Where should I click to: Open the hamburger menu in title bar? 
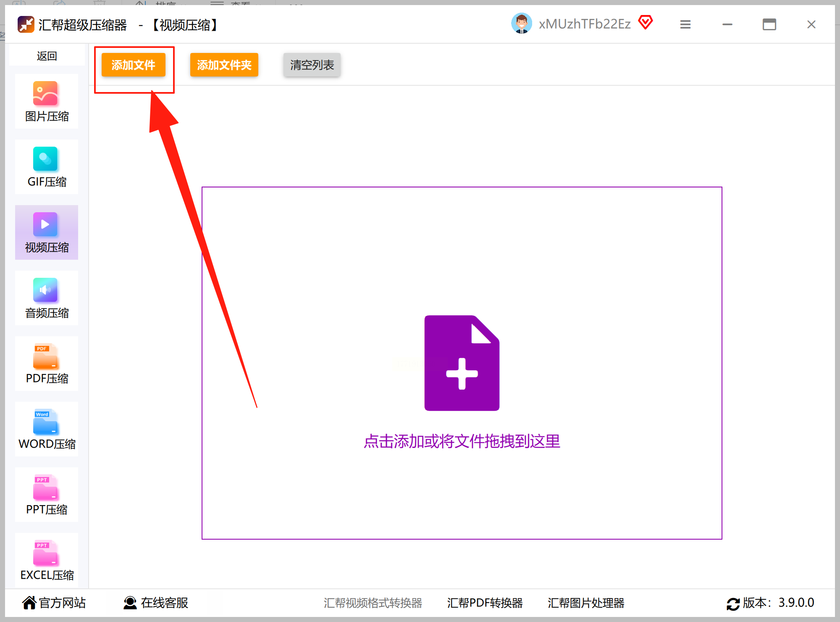point(685,24)
